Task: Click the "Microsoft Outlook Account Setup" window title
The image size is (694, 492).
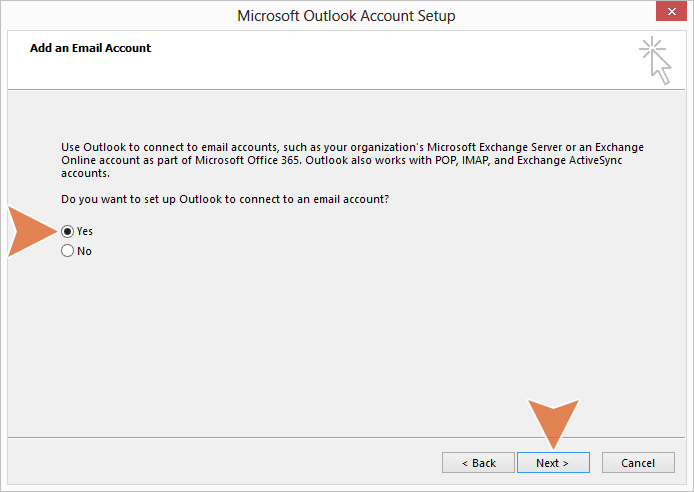Action: (x=346, y=16)
